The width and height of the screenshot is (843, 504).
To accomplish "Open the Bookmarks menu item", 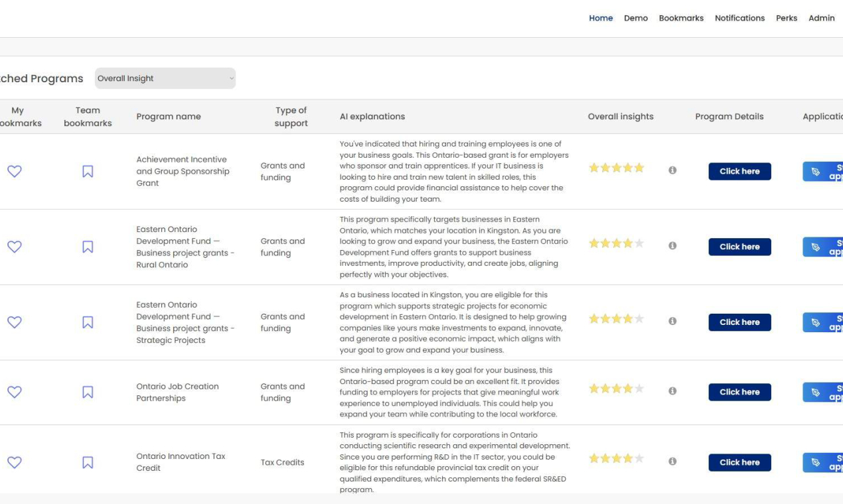I will coord(681,18).
